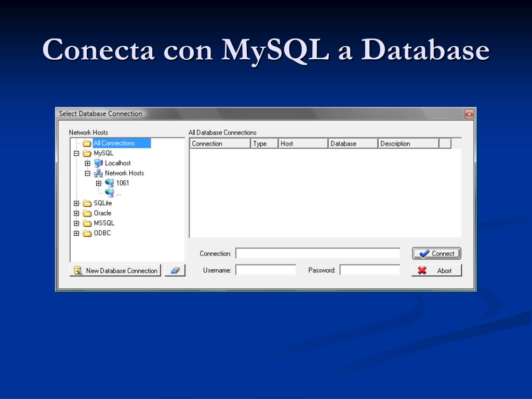This screenshot has width=532, height=399.
Task: Collapse the Network Hosts tree node
Action: click(87, 174)
